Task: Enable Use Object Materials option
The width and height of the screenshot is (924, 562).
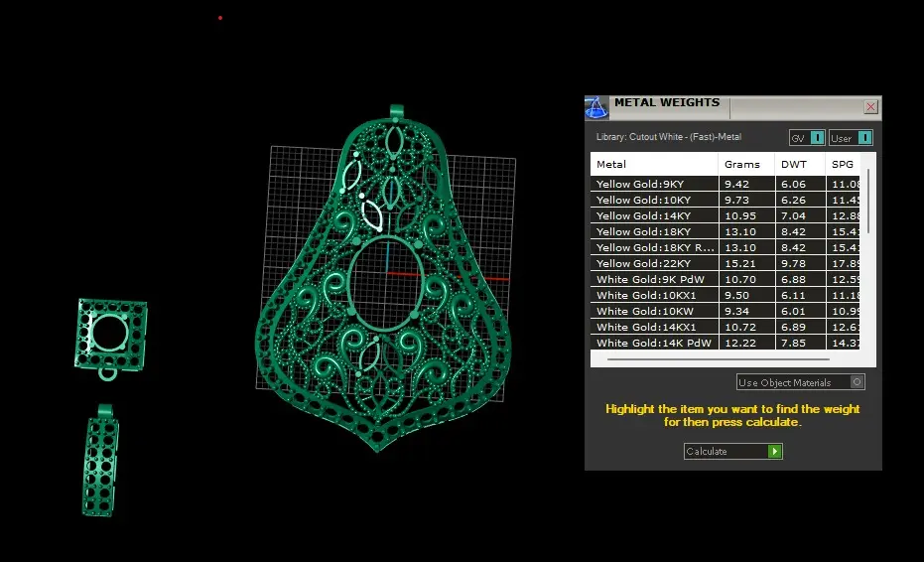Action: (800, 382)
